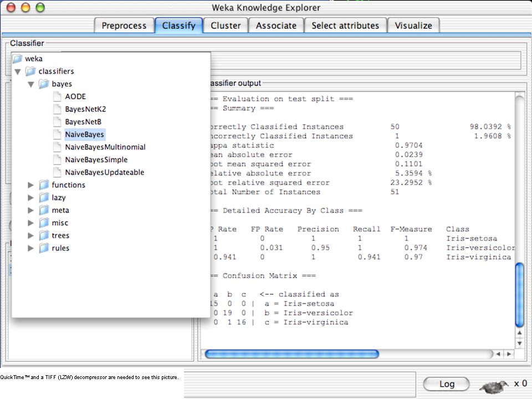
Task: Click the output horizontal scrollbar thumb
Action: (x=292, y=354)
